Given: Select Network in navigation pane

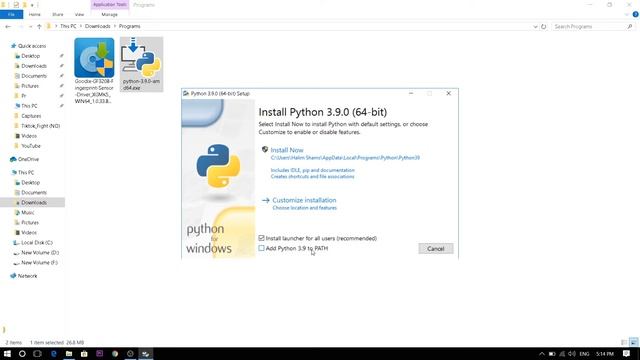Looking at the screenshot, I should [27, 276].
